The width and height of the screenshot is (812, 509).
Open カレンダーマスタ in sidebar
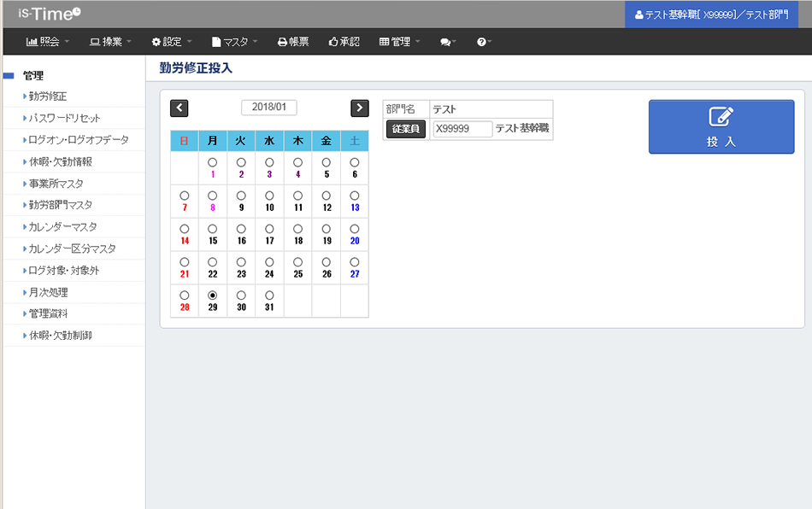pyautogui.click(x=62, y=226)
